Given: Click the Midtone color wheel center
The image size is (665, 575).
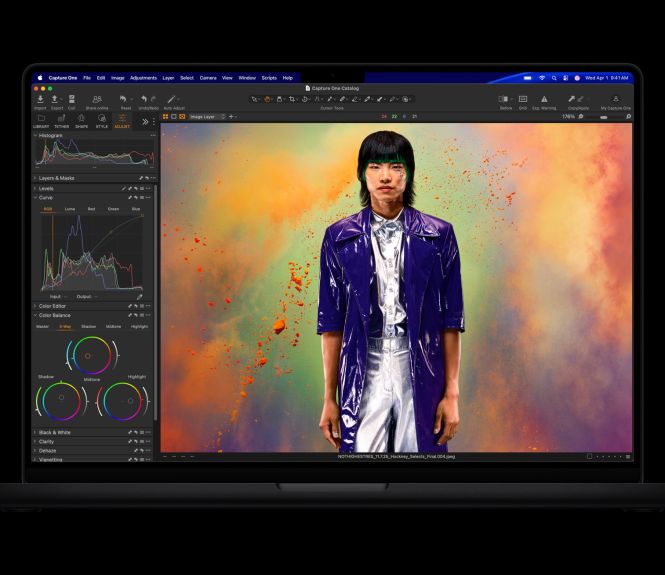Looking at the screenshot, I should tap(88, 356).
